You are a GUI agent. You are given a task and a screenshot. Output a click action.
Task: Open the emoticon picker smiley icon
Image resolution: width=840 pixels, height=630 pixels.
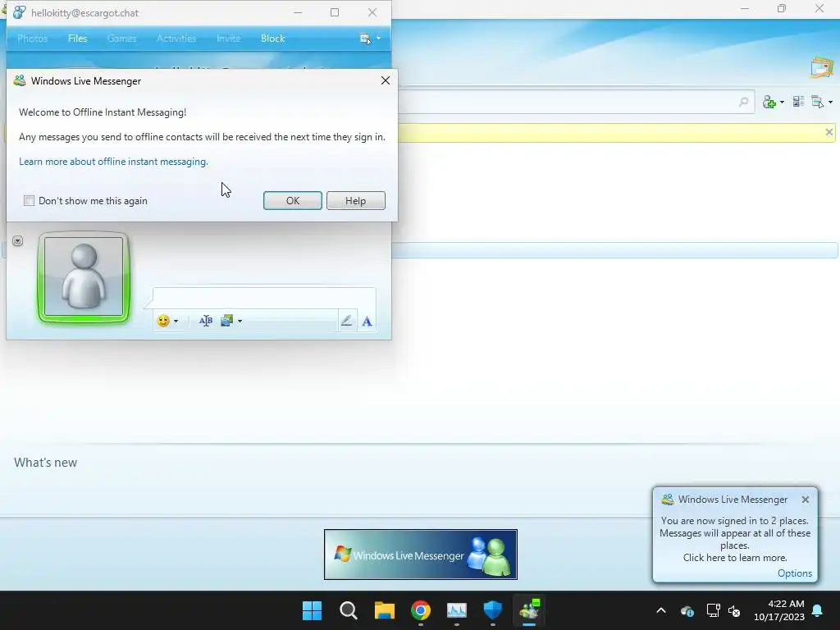[x=163, y=321]
